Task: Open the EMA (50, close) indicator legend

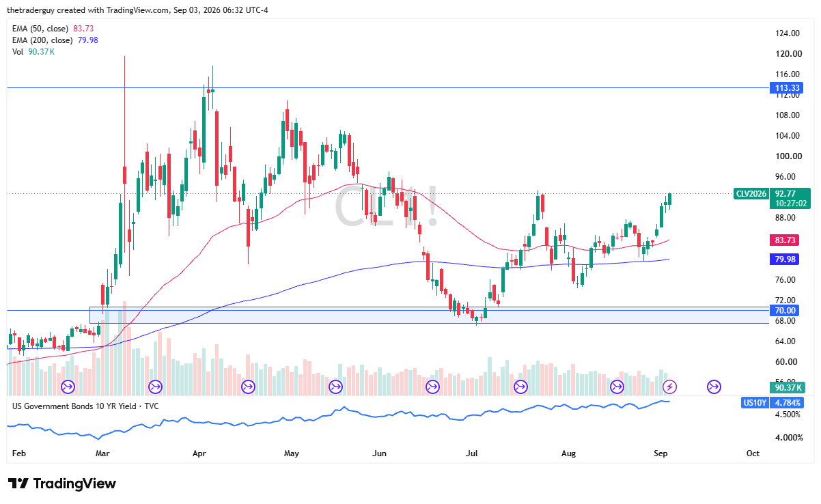Action: [53, 28]
